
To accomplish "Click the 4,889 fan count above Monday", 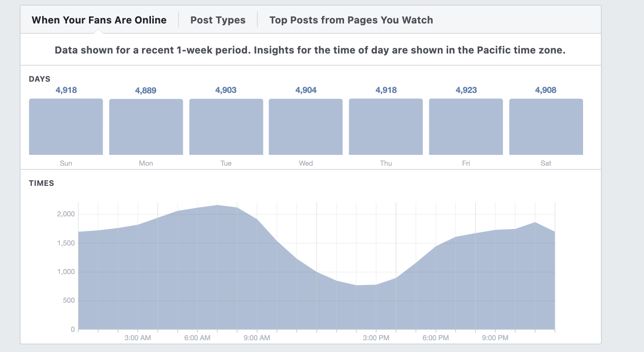I will [146, 91].
